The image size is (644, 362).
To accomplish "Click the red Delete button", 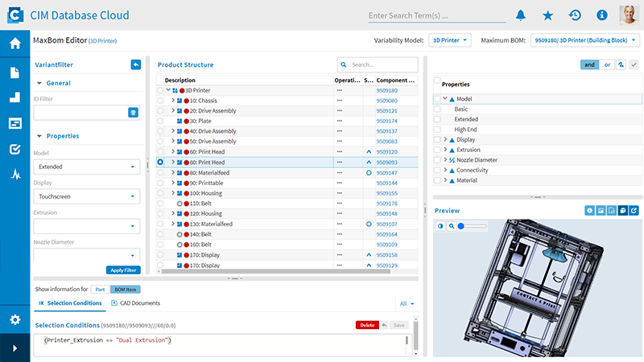I will [x=367, y=325].
